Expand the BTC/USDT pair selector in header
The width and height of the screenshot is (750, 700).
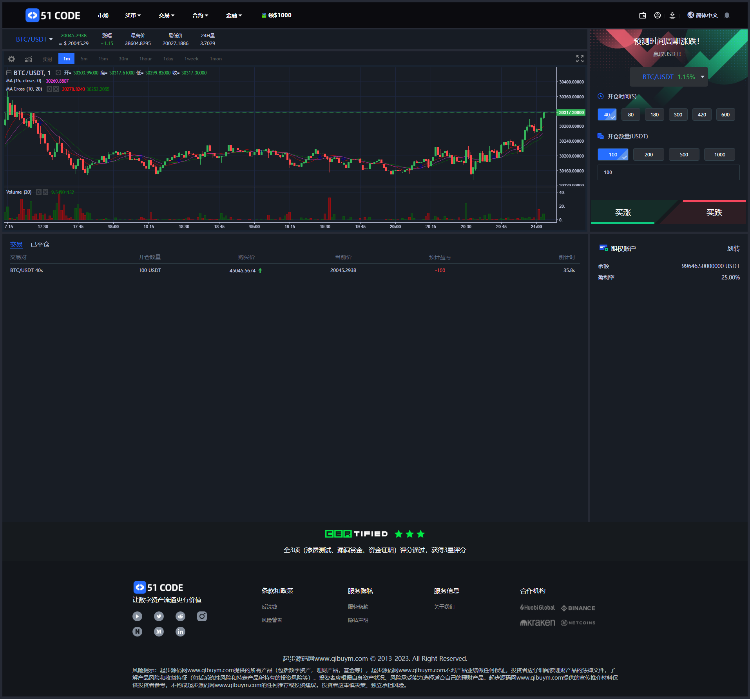coord(34,39)
